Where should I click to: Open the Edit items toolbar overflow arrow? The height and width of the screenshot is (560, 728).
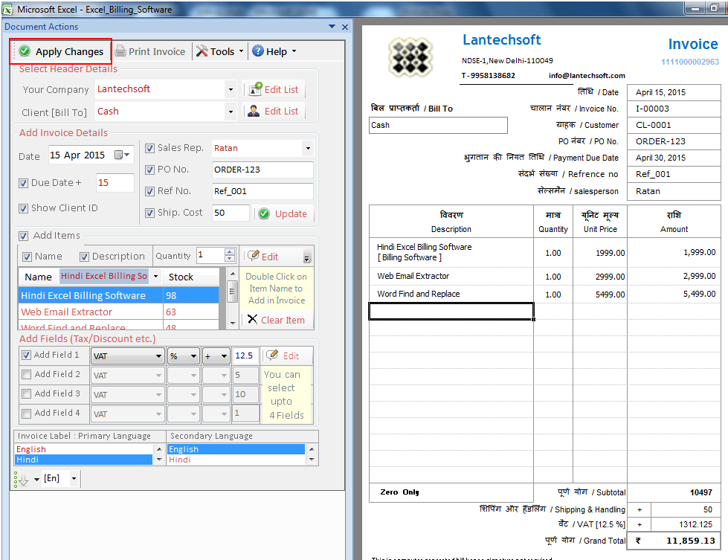(307, 257)
